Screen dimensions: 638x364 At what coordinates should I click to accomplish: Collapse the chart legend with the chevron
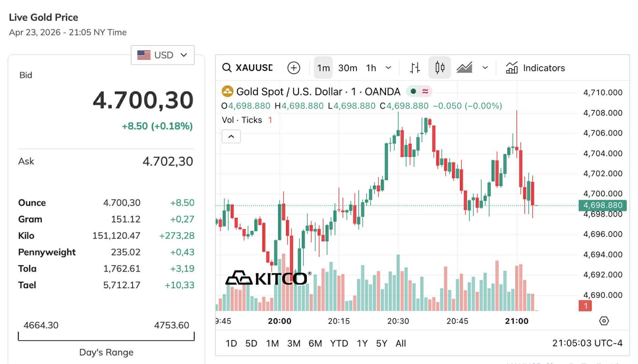[x=231, y=137]
